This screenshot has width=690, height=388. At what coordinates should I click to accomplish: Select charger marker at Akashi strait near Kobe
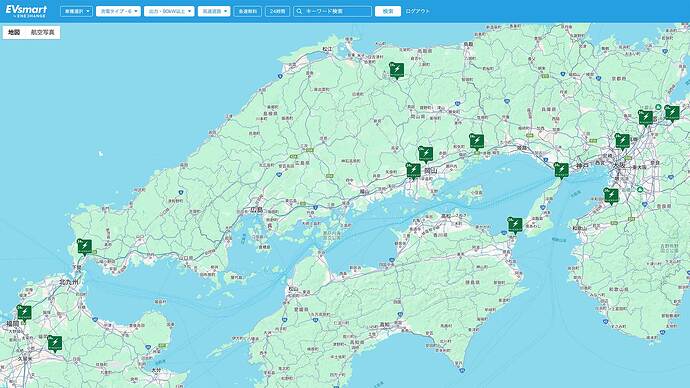coord(561,170)
